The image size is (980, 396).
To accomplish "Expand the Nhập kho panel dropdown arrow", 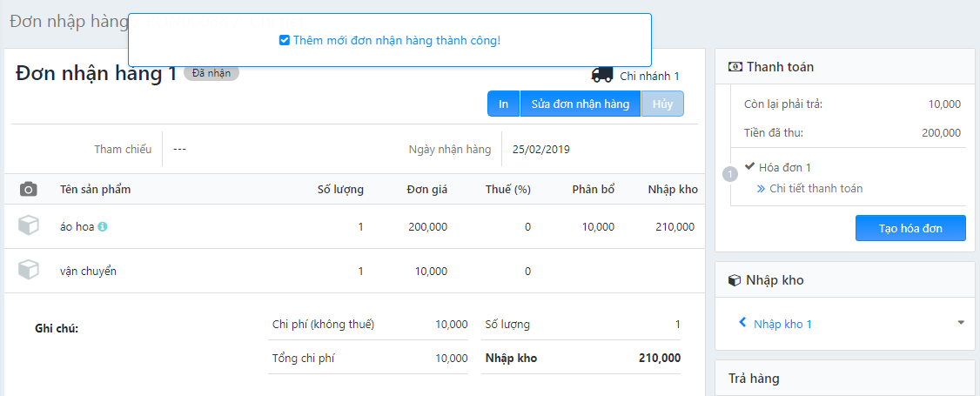I will [x=961, y=323].
